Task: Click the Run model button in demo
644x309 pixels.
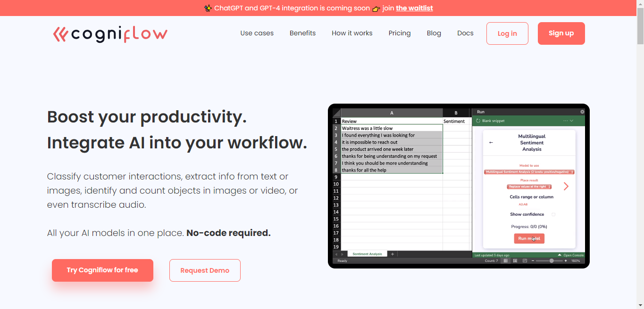Action: 529,239
